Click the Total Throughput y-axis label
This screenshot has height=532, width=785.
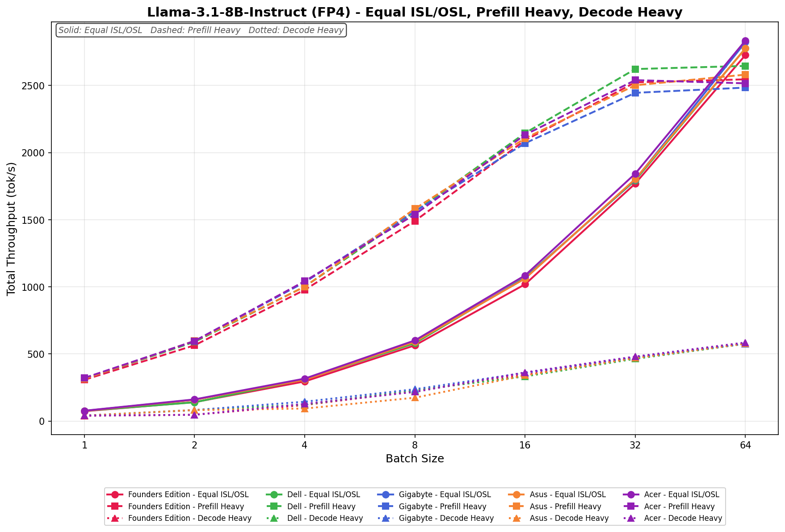coord(12,229)
